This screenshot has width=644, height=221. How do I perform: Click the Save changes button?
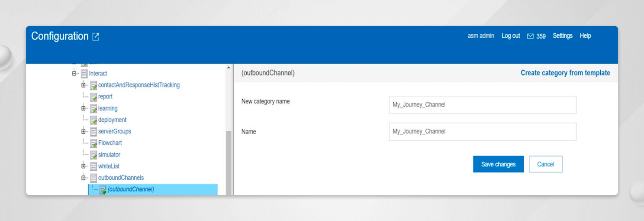pos(499,164)
